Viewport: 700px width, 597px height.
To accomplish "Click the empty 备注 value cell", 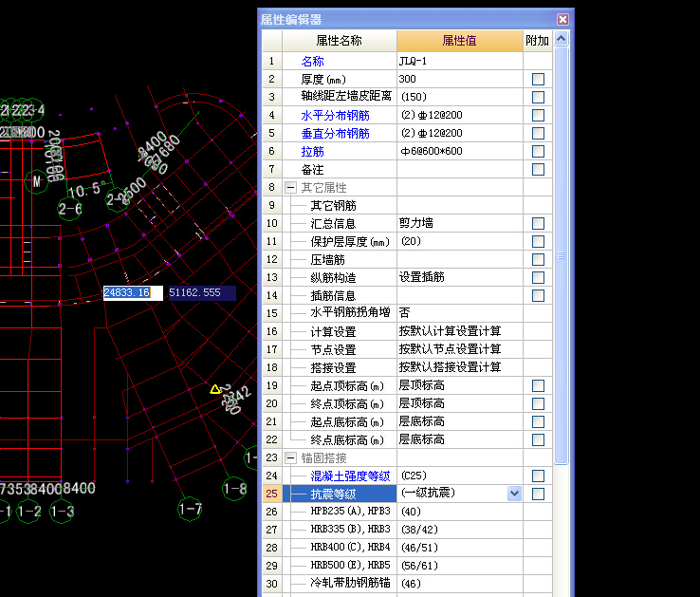I will [x=459, y=169].
